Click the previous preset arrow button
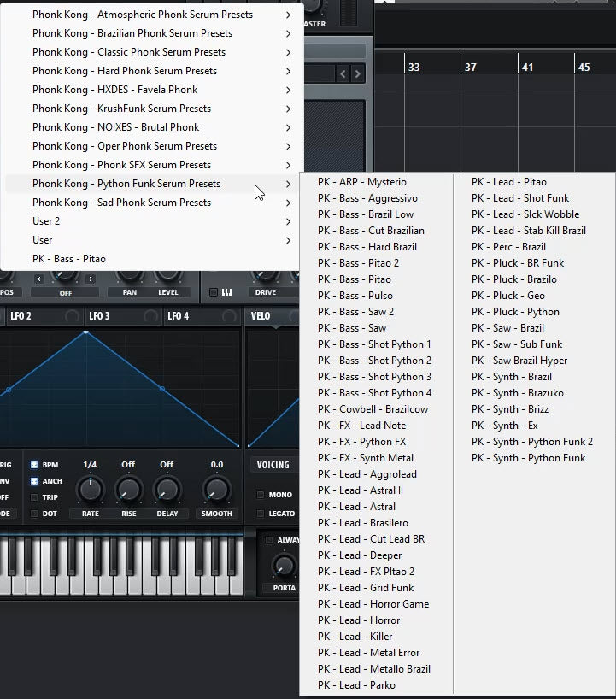Image resolution: width=616 pixels, height=699 pixels. click(343, 74)
